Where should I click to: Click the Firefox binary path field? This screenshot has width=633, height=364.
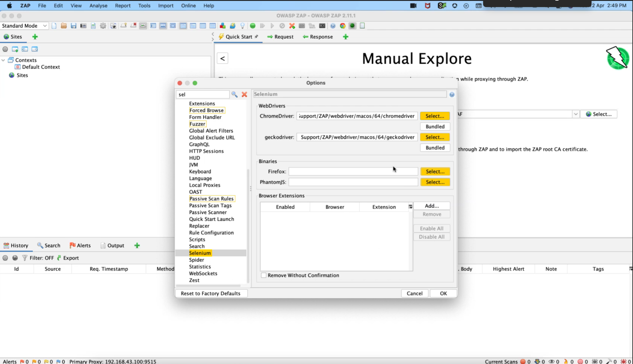coord(353,171)
